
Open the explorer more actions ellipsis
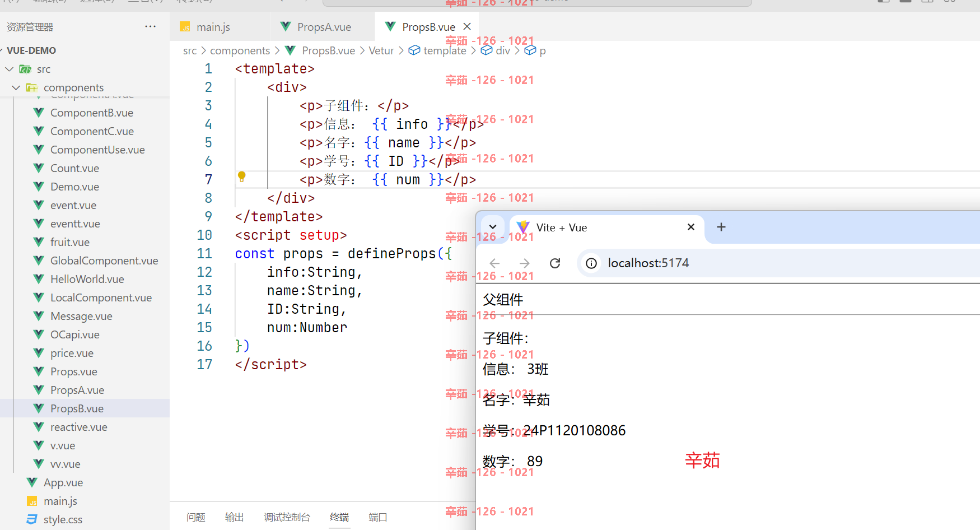pyautogui.click(x=150, y=26)
